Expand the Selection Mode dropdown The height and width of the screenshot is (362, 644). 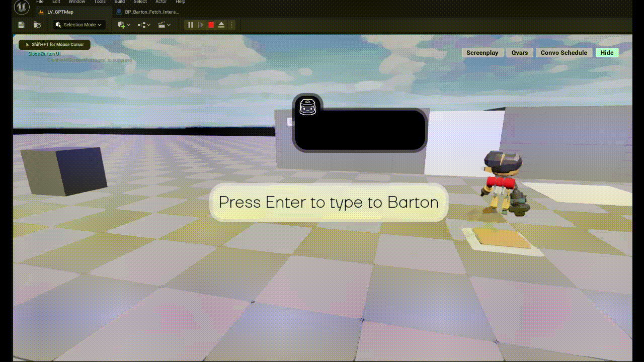tap(79, 25)
